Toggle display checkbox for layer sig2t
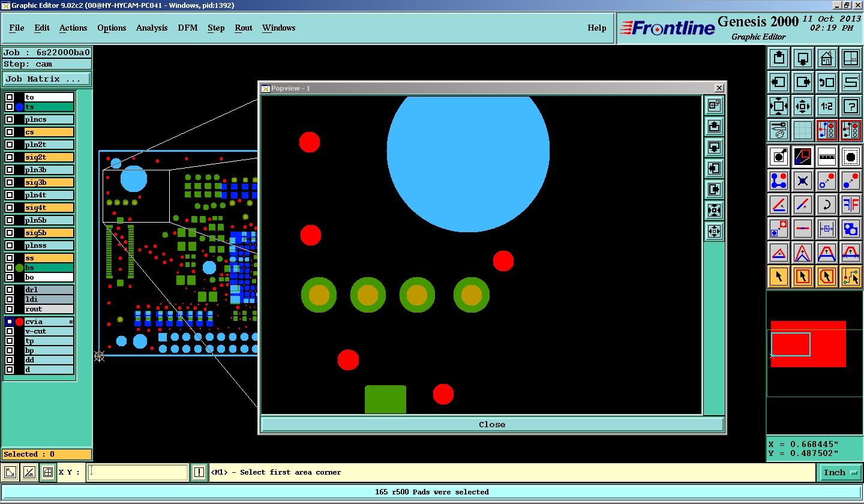The height and width of the screenshot is (504, 864). [10, 157]
